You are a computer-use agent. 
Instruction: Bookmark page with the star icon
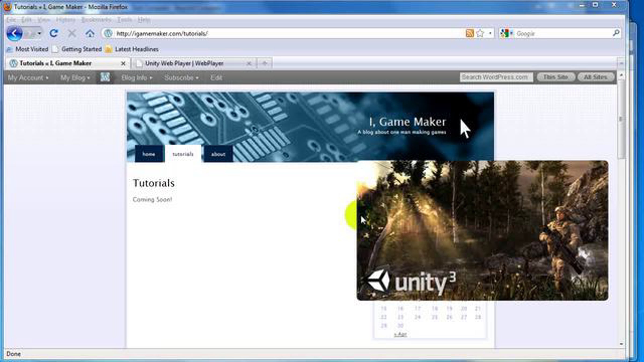pos(480,34)
